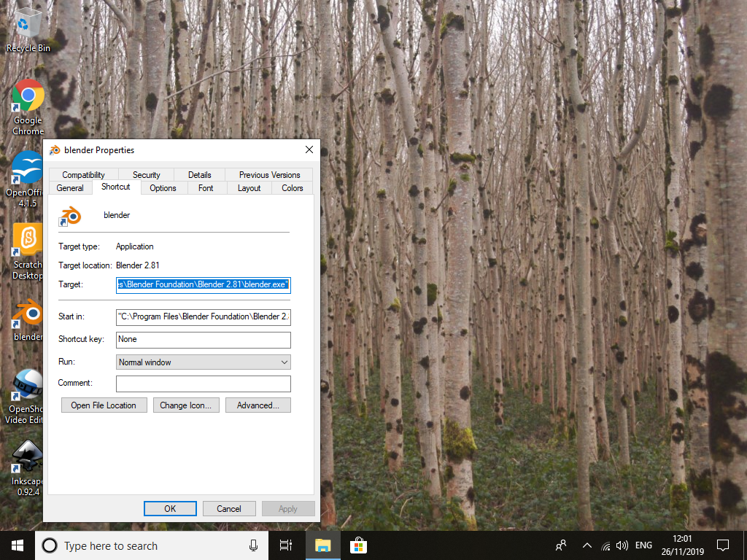This screenshot has width=747, height=560.
Task: Click the Cortana circle icon
Action: (50, 545)
